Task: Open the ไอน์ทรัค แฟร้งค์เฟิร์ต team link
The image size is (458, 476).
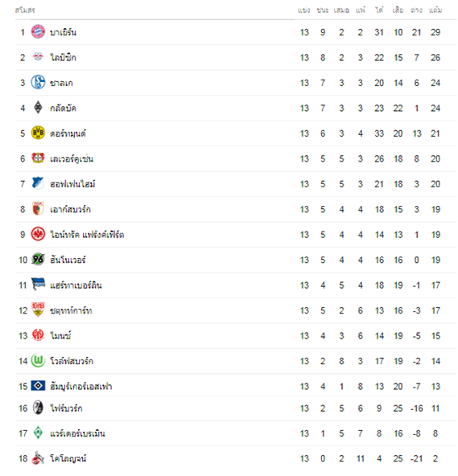Action: point(87,235)
